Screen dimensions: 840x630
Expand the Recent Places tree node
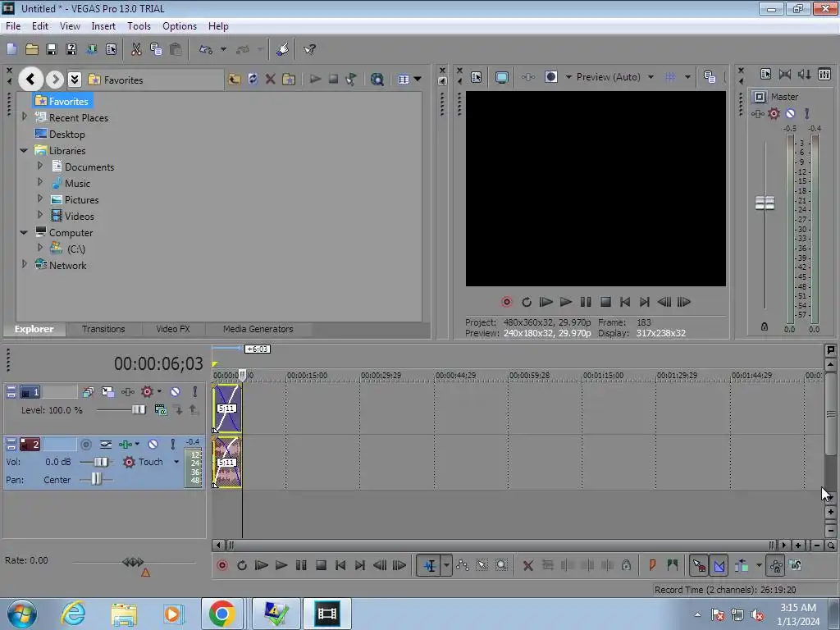24,116
